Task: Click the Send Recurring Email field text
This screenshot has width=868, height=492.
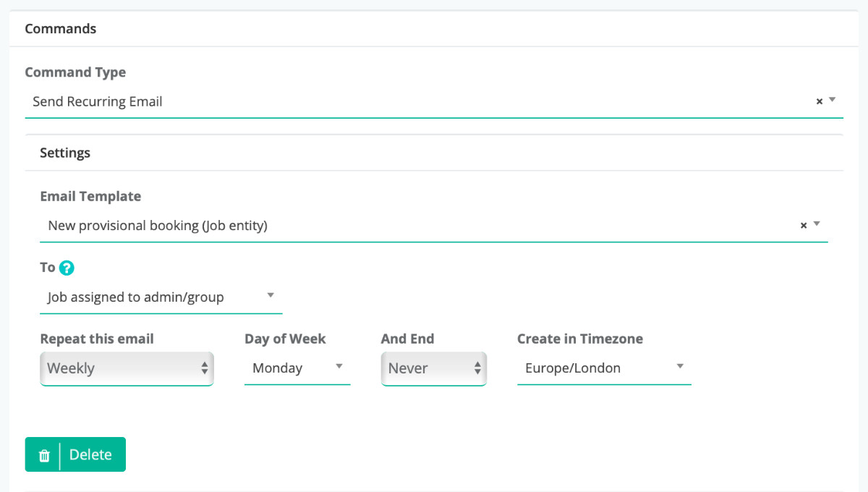Action: [98, 102]
